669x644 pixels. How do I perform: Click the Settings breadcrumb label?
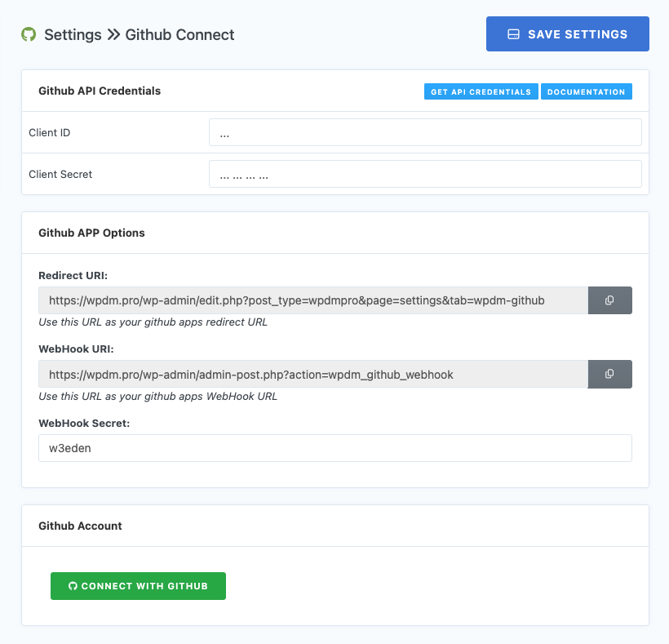tap(73, 35)
